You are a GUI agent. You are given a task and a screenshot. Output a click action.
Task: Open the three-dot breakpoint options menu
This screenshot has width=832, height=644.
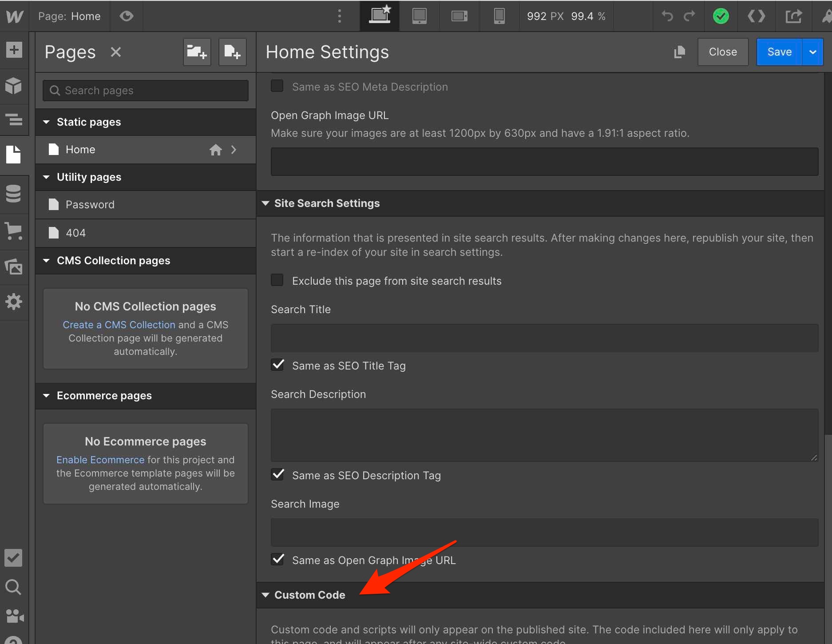[340, 16]
